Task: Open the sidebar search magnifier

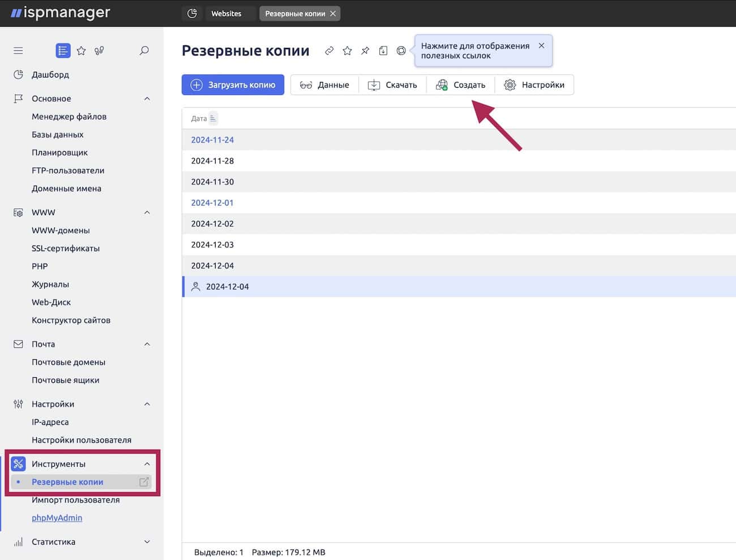Action: (144, 51)
